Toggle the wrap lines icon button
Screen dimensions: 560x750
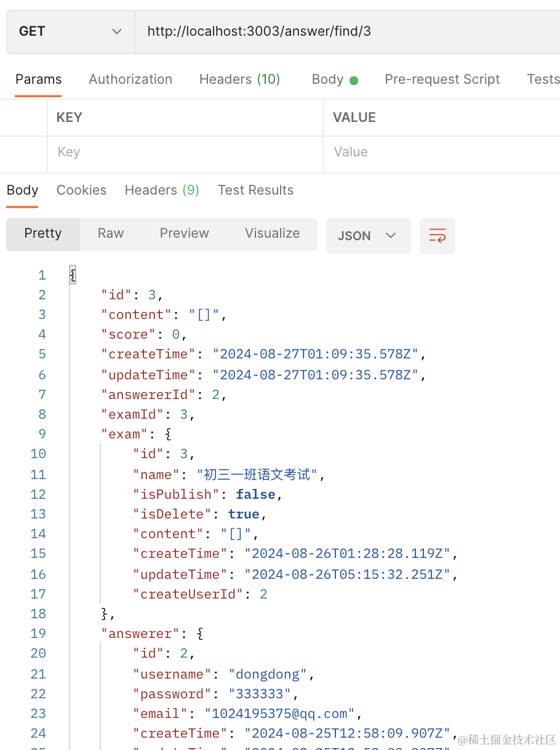437,236
